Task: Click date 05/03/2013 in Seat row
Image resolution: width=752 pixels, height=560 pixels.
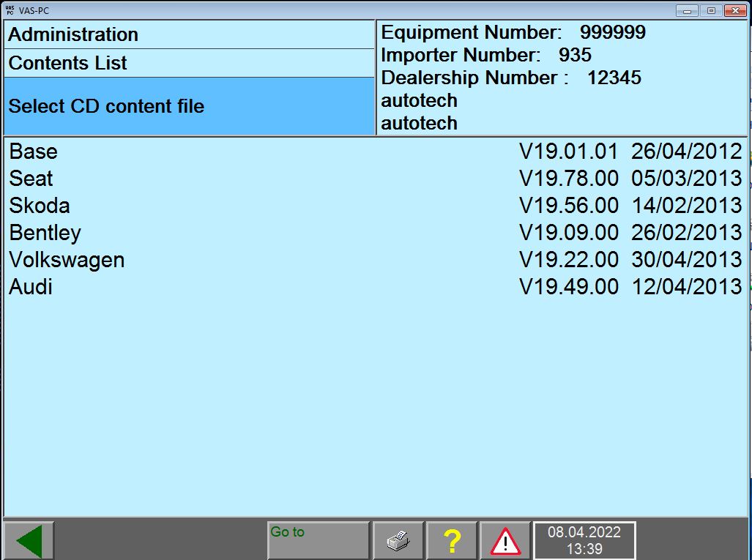Action: coord(687,179)
